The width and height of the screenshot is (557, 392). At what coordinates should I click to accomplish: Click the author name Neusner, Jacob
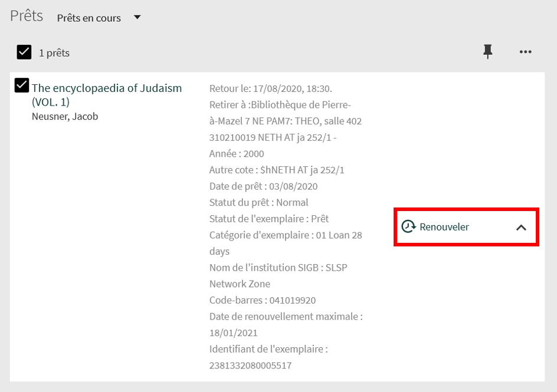click(65, 116)
